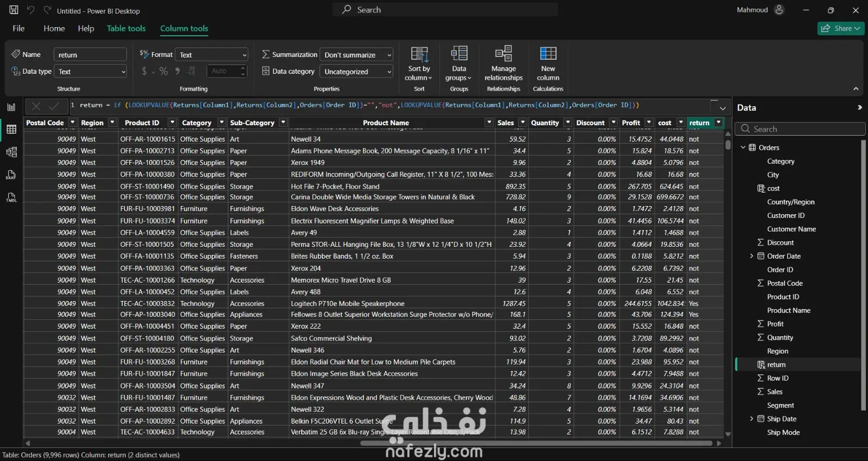The height and width of the screenshot is (461, 868).
Task: Switch to the Home tab
Action: pos(54,28)
